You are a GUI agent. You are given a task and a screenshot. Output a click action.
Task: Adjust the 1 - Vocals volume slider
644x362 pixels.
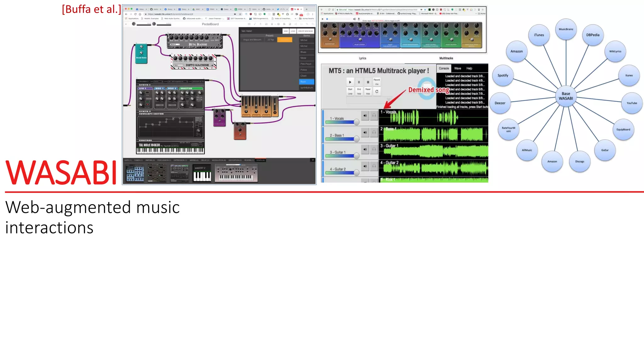342,122
